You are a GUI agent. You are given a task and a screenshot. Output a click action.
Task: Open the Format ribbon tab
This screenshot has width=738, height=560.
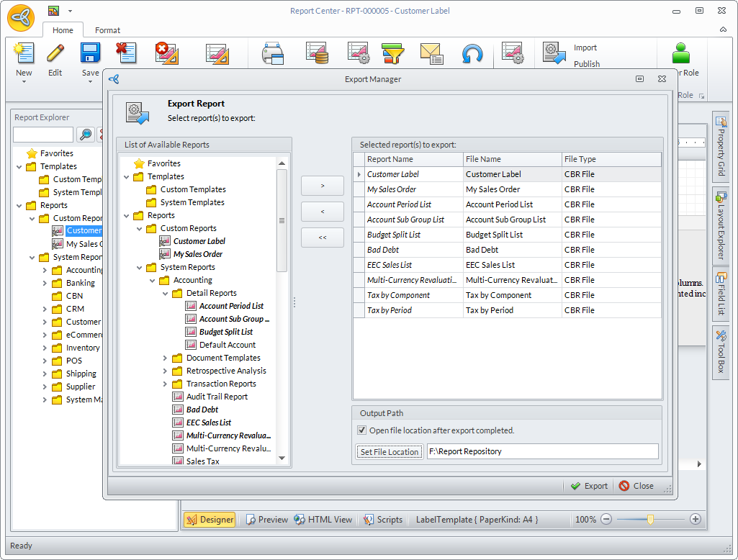coord(107,30)
